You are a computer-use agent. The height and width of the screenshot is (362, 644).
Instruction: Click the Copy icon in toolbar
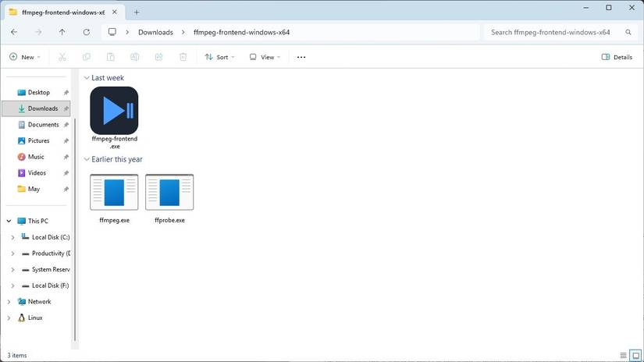point(86,57)
